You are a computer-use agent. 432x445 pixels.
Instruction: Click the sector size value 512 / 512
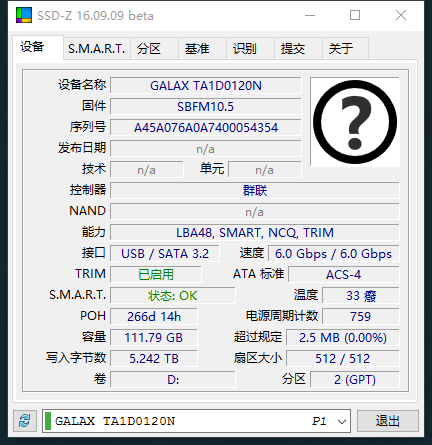(343, 359)
